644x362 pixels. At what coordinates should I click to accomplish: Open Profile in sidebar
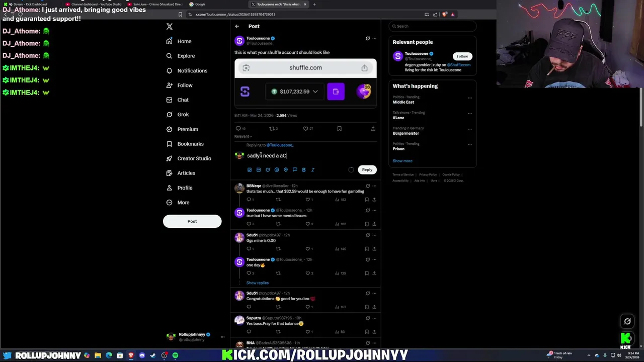179,188
